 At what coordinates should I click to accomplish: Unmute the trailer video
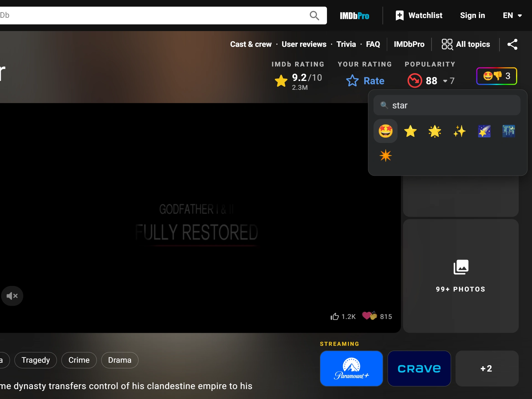12,296
